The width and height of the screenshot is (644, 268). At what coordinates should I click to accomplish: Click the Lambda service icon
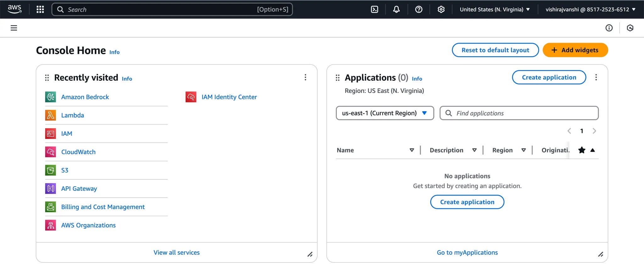point(51,115)
